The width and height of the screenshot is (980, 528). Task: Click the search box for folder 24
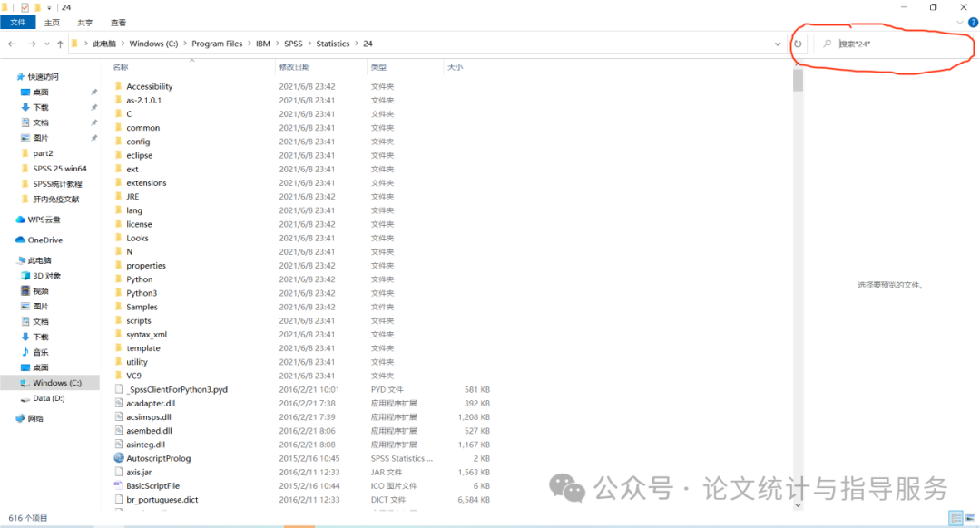coord(894,44)
